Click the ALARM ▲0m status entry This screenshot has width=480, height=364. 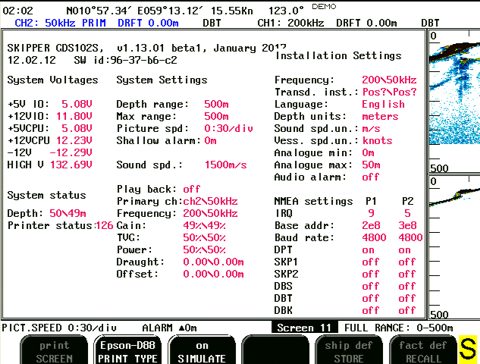(x=169, y=328)
